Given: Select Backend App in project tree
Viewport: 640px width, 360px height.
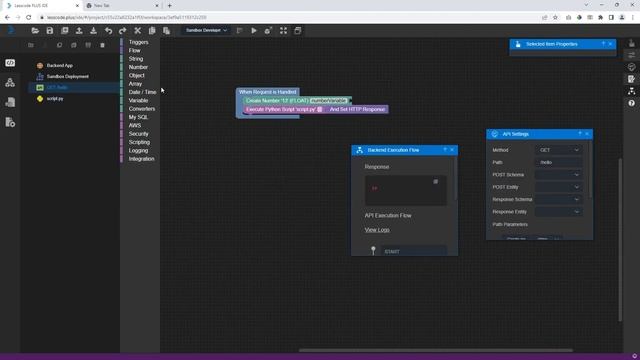Looking at the screenshot, I should 60,65.
